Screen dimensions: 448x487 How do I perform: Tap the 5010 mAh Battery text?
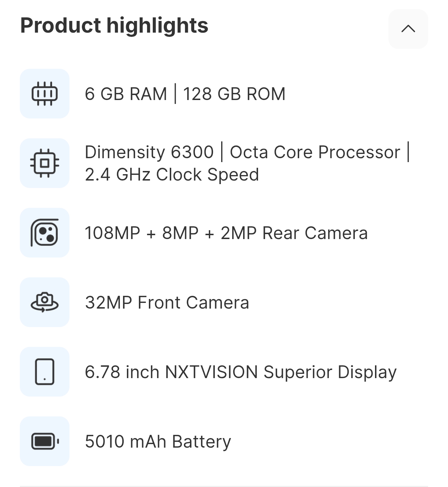pos(158,442)
